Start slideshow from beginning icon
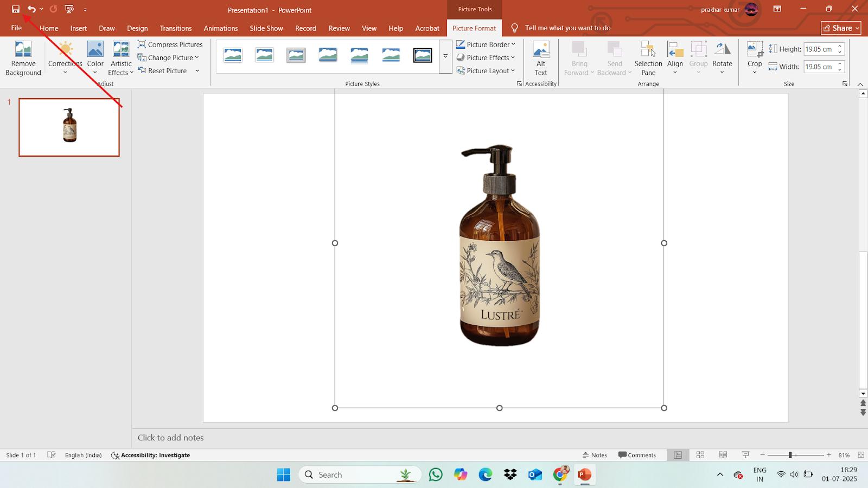The height and width of the screenshot is (488, 868). (x=69, y=9)
